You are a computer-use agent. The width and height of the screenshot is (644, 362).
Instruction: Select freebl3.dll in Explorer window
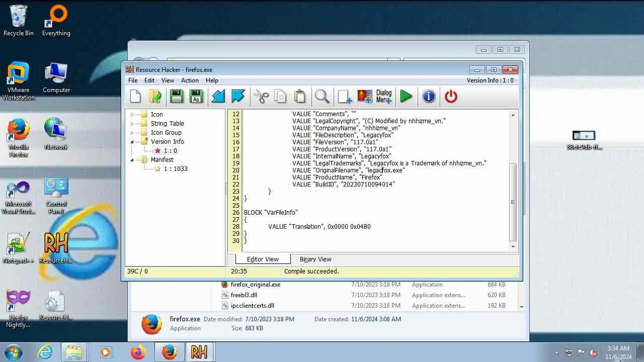[244, 295]
